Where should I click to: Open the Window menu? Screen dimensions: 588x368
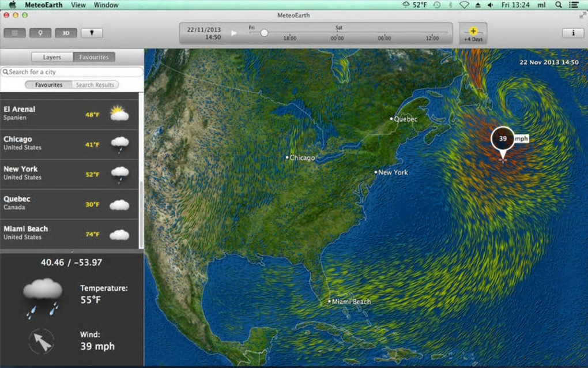(106, 5)
